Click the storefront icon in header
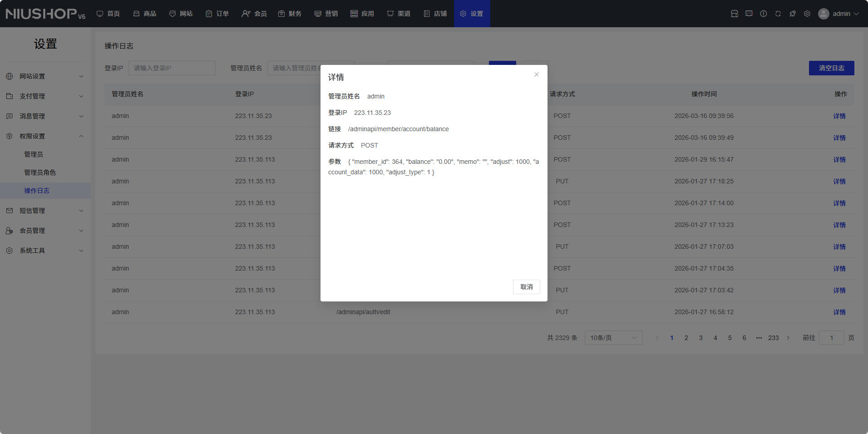Viewport: 868px width, 434px height. point(735,14)
